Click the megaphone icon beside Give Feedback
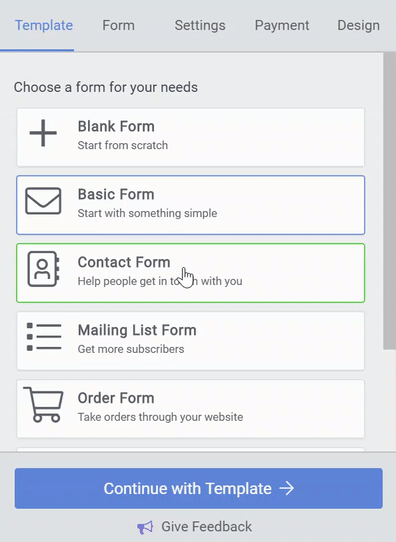This screenshot has width=396, height=542. [145, 527]
